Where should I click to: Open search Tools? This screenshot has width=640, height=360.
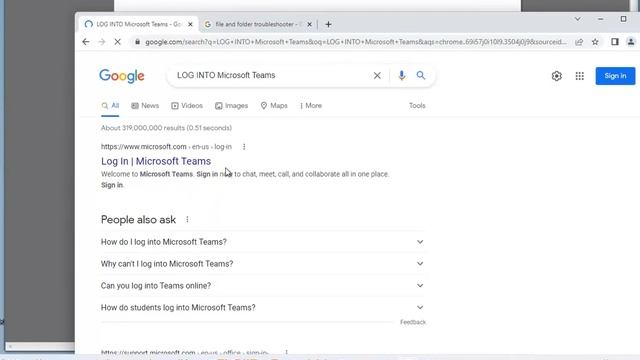tap(417, 106)
